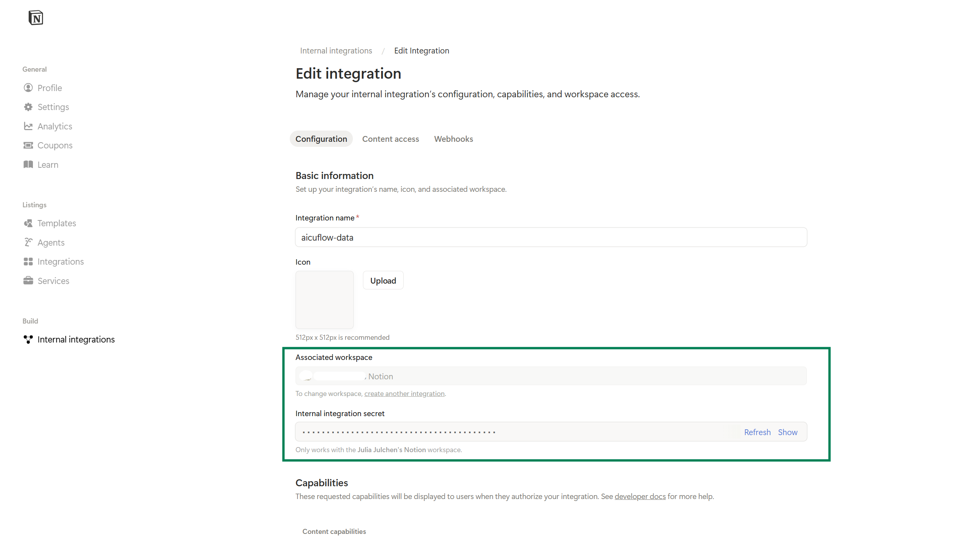
Task: Open Analytics chart icon in sidebar
Action: (28, 126)
